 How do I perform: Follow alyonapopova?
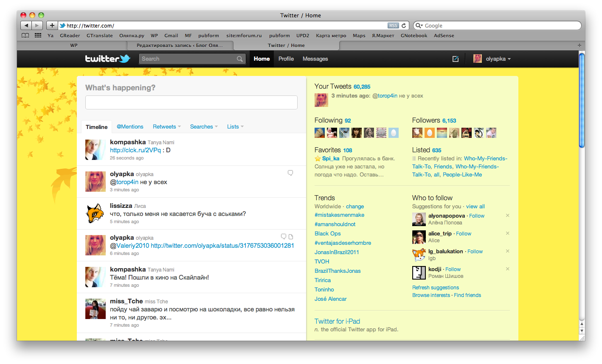point(477,216)
